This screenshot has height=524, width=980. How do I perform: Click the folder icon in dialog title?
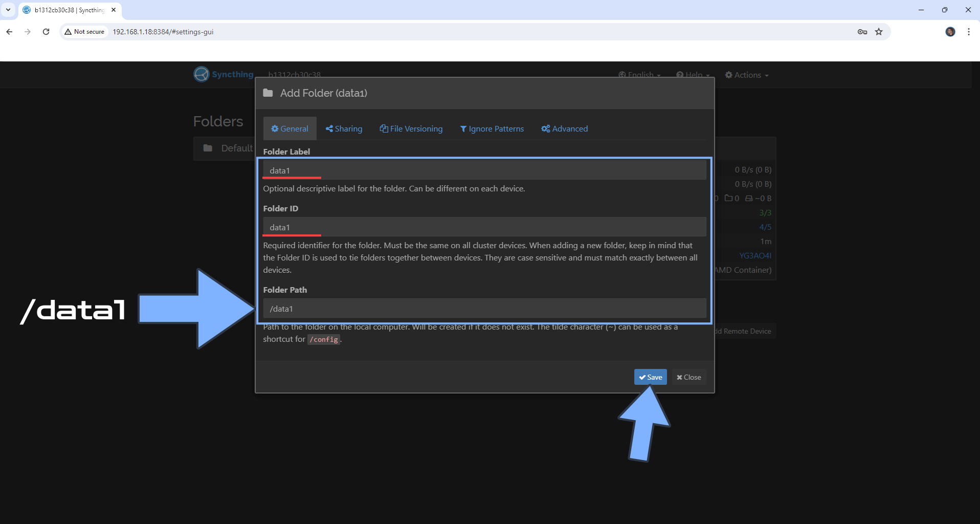(268, 93)
